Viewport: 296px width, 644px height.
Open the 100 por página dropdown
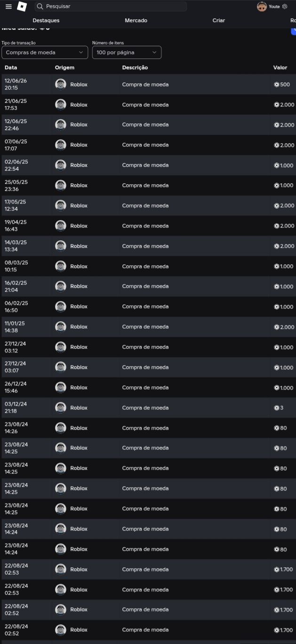click(127, 52)
